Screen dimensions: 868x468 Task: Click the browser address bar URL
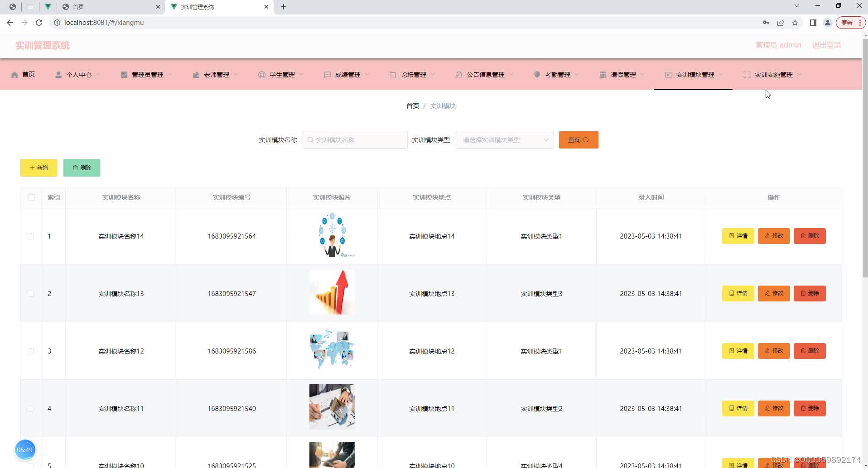(104, 23)
